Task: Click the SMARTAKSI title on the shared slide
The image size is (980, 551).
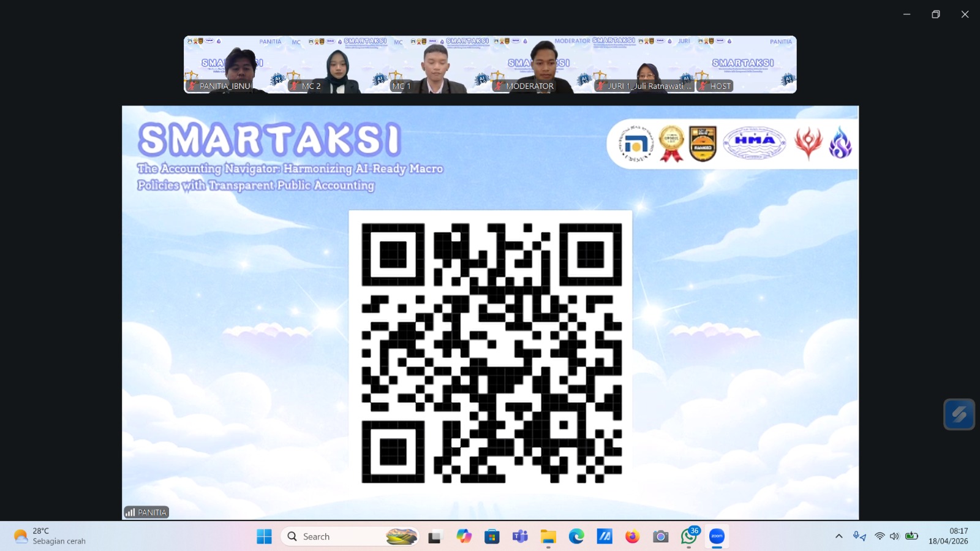Action: 269,140
